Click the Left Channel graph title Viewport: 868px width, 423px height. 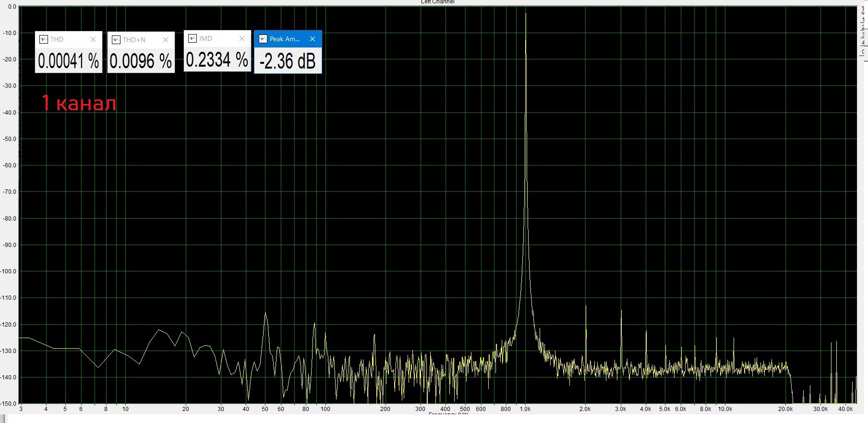[437, 2]
